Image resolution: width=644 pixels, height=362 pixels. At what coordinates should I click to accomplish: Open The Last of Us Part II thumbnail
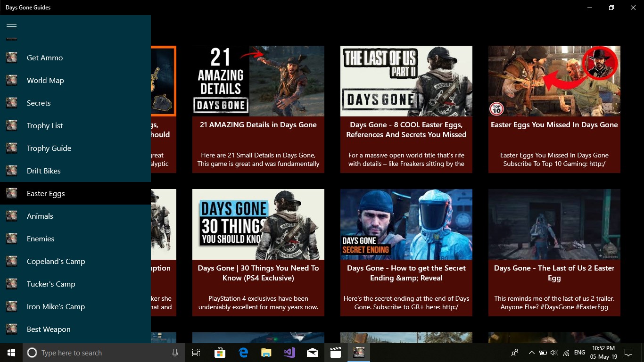tap(406, 81)
